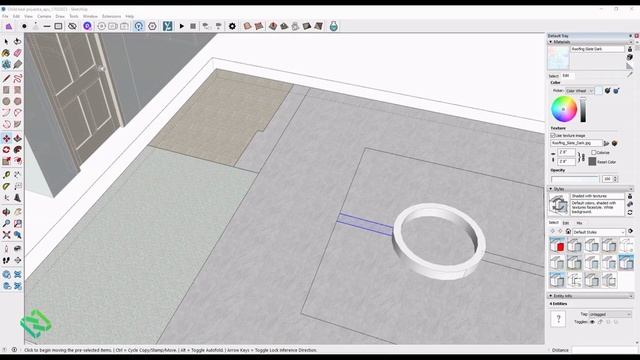Toggle texture aspect ratio lock
Image resolution: width=640 pixels, height=360 pixels.
[582, 157]
